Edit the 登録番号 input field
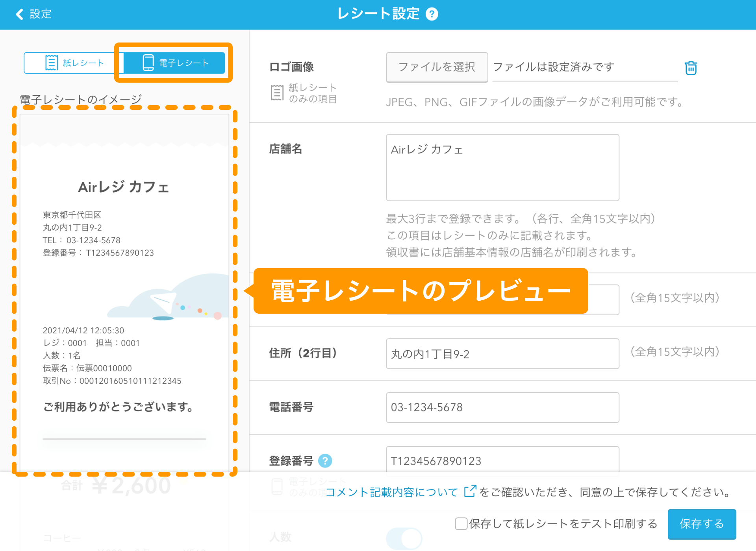The width and height of the screenshot is (756, 551). (x=502, y=459)
